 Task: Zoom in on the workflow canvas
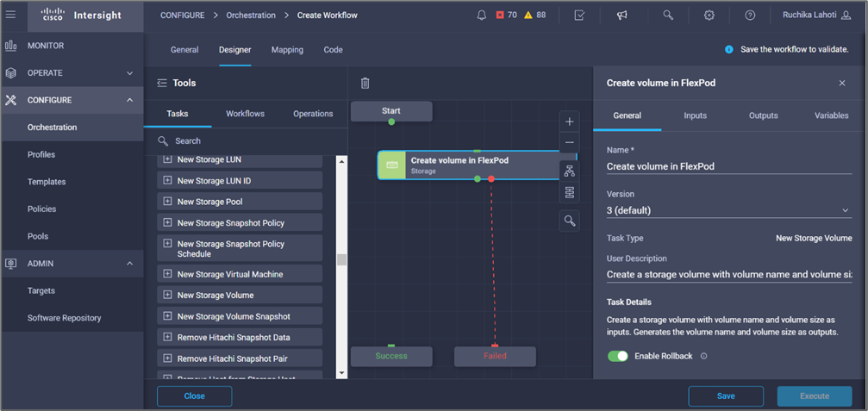[x=569, y=121]
